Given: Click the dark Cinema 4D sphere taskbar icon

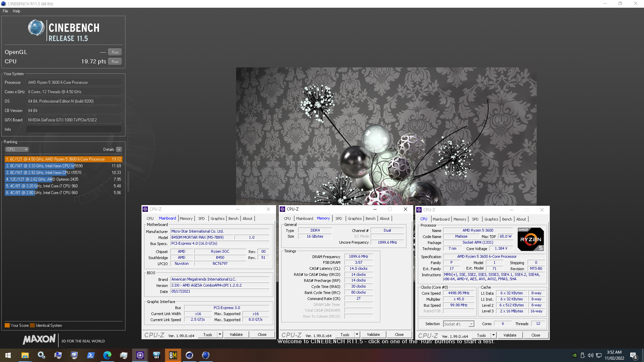Looking at the screenshot, I should 189,355.
